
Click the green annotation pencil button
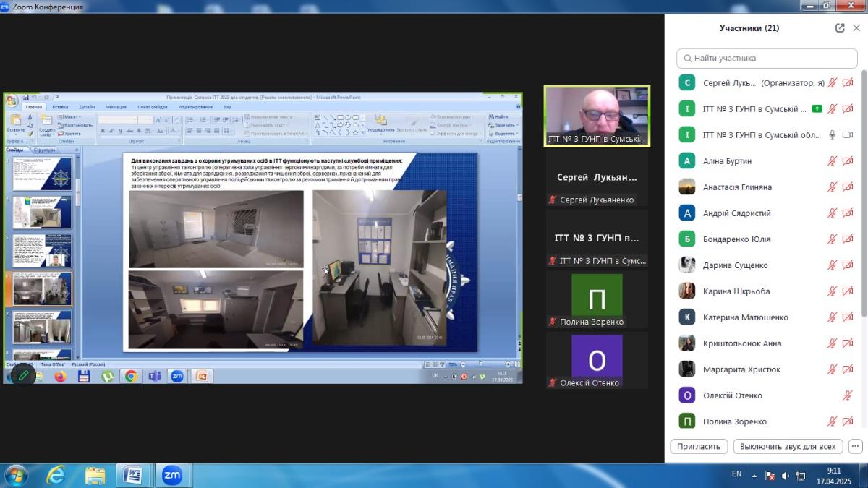[23, 375]
